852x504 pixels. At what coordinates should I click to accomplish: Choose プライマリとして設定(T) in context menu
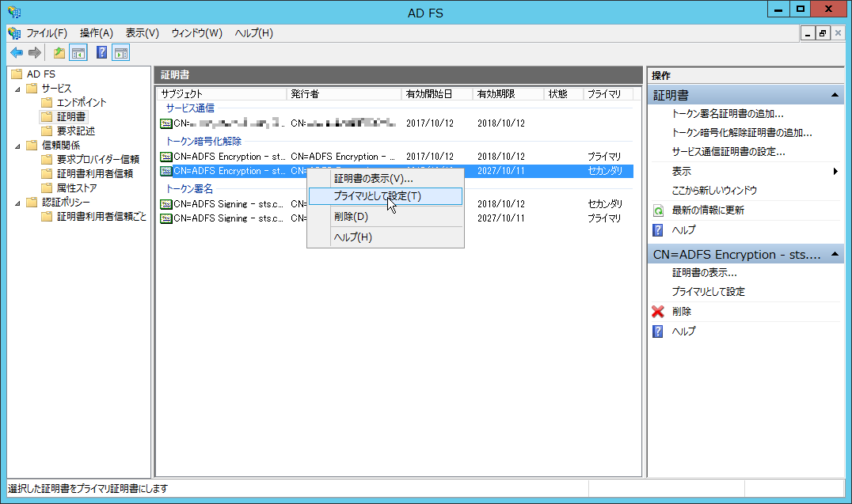386,196
